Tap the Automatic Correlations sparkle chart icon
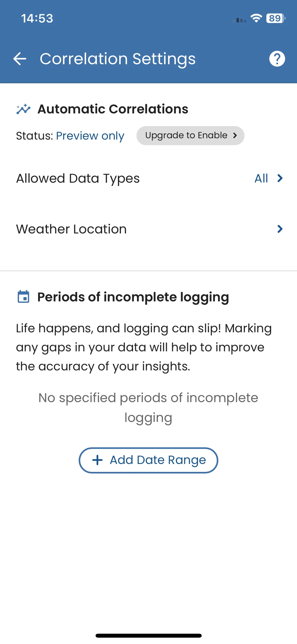 23,109
